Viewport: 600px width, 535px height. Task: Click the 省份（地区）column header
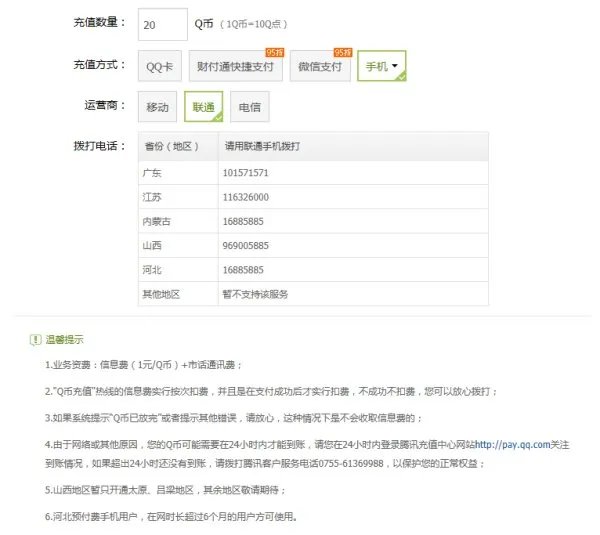[x=178, y=146]
